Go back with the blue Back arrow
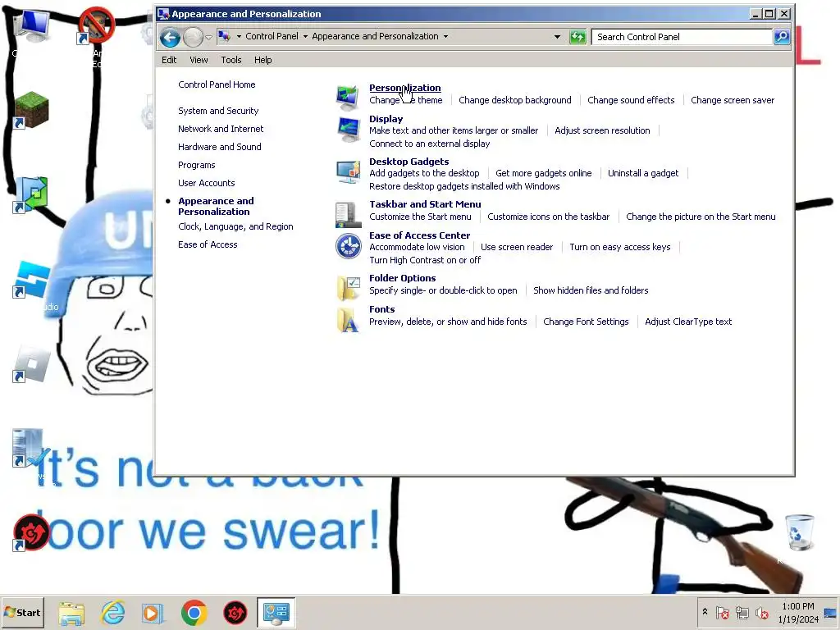Viewport: 840px width, 630px height. click(171, 37)
